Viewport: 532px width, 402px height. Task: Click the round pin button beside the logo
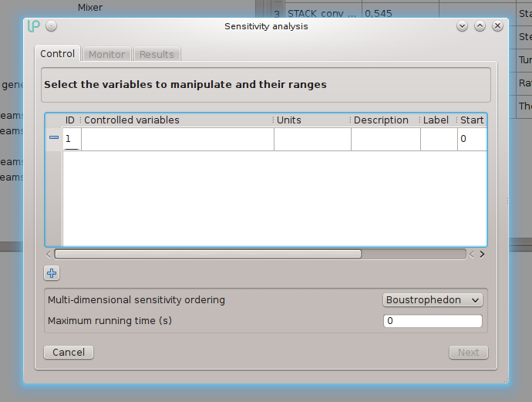pos(51,26)
